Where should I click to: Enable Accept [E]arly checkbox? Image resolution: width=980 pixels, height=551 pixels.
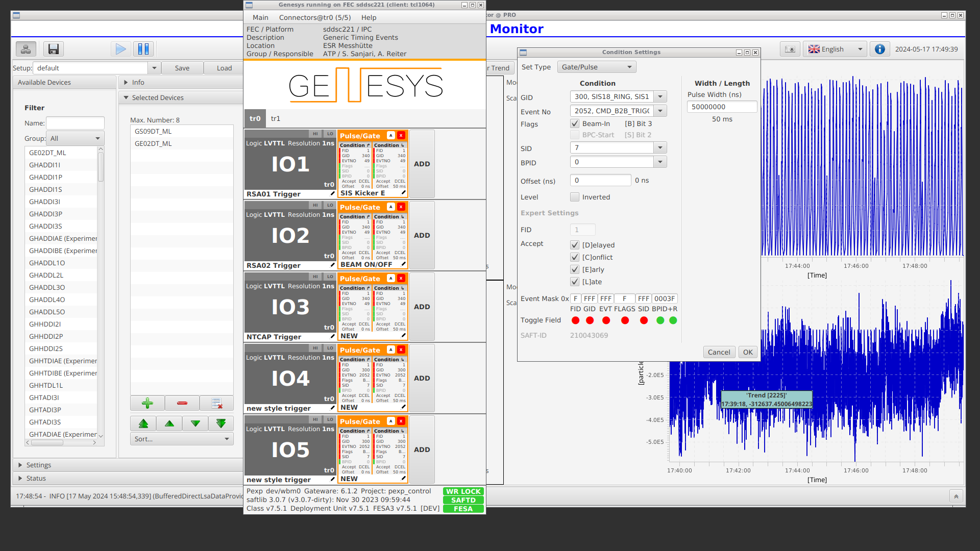[x=575, y=269]
